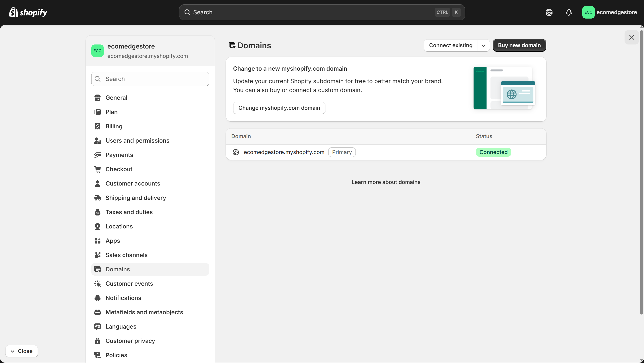Collapse panel with the Close chevron button

pos(21,351)
